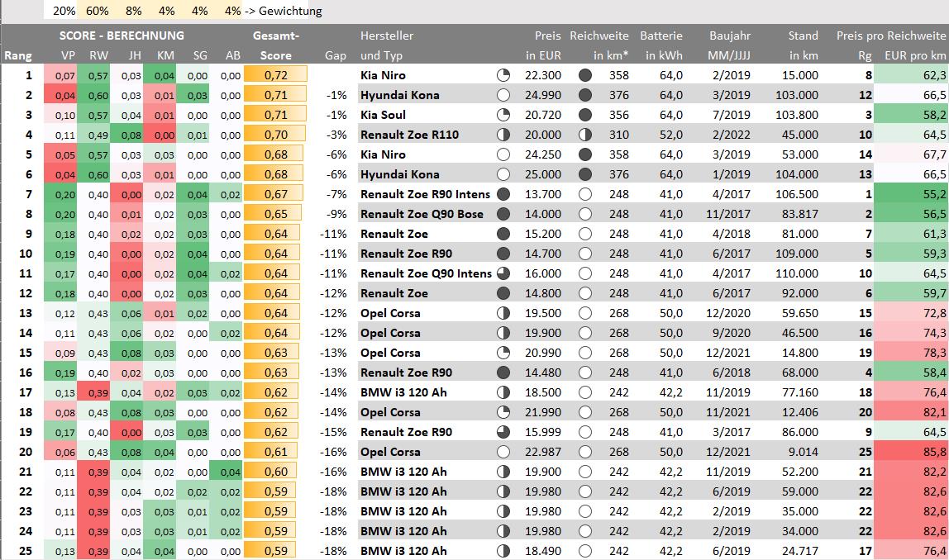Select the 'Baujahr MM/JJJJ' header
Image resolution: width=949 pixels, height=560 pixels.
click(x=729, y=45)
